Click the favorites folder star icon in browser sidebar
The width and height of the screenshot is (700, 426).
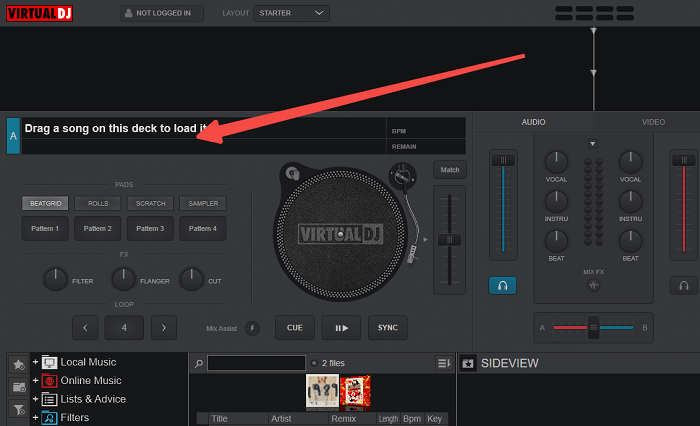19,363
